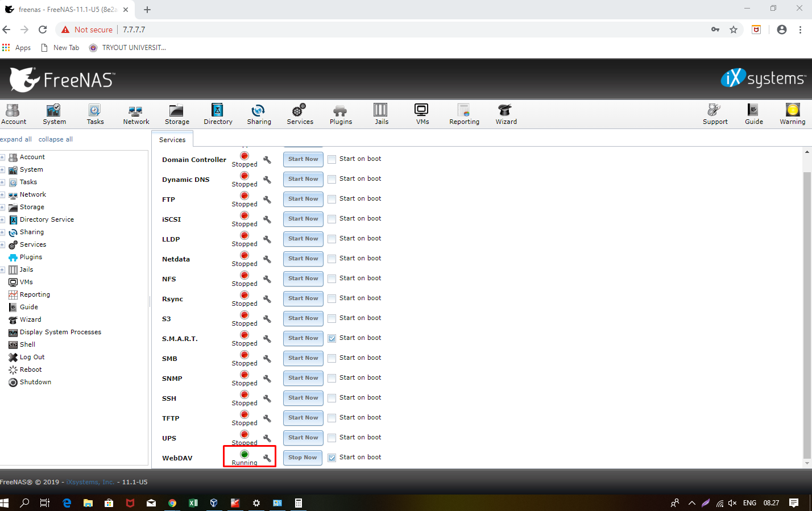The height and width of the screenshot is (511, 812).
Task: Launch the FreeNAS Wizard
Action: (505, 114)
